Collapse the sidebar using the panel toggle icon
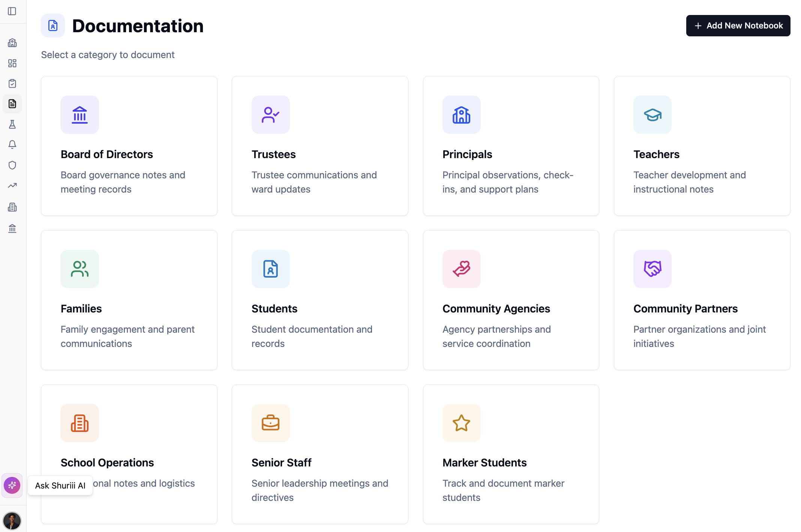The image size is (801, 532). point(12,11)
